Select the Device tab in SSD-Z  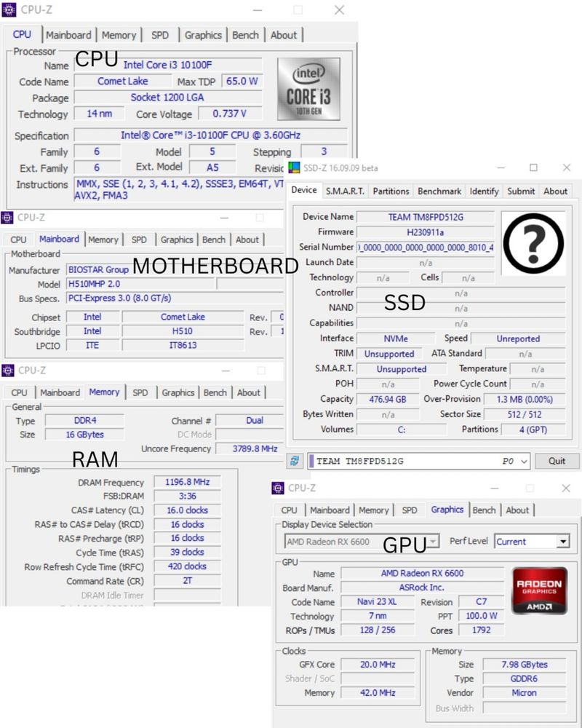pos(304,190)
